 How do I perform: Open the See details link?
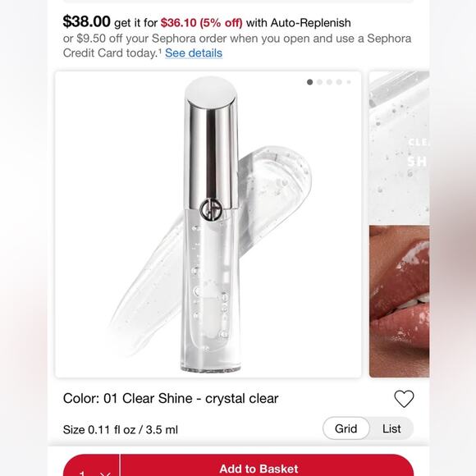[x=194, y=53]
